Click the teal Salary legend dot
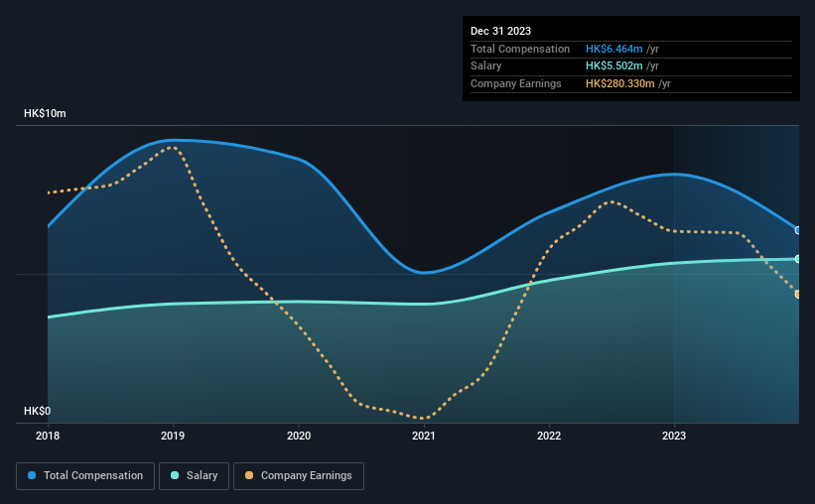 point(175,475)
